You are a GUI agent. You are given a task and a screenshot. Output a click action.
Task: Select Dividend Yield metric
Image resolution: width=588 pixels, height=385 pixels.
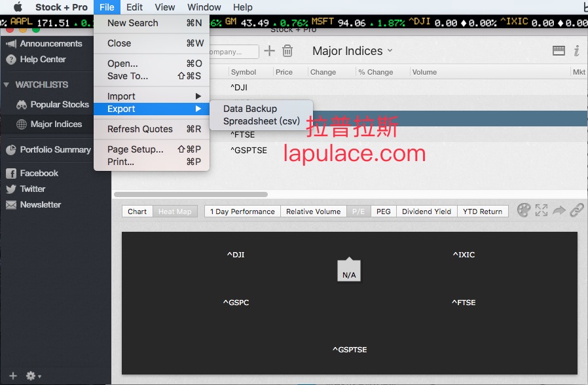(426, 211)
